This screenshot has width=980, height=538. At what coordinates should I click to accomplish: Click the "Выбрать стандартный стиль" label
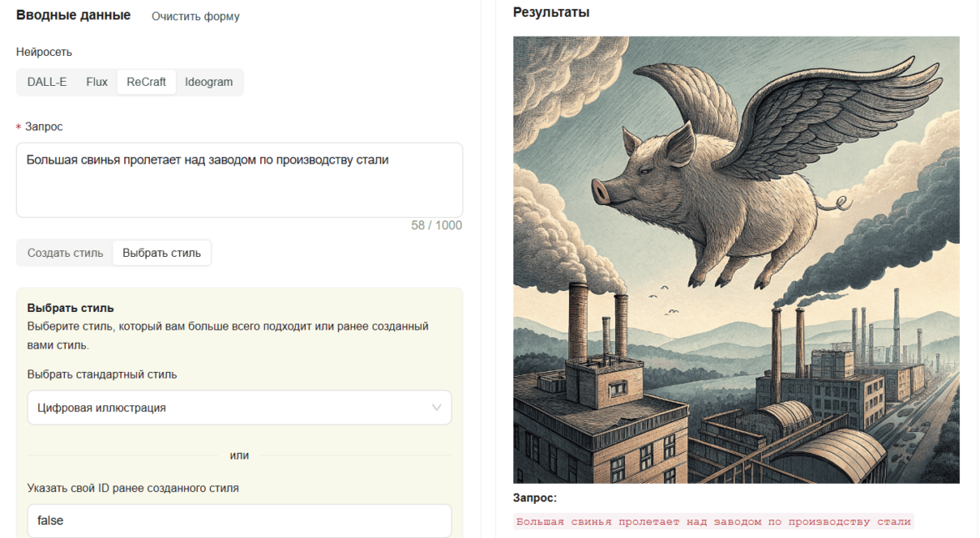(102, 375)
